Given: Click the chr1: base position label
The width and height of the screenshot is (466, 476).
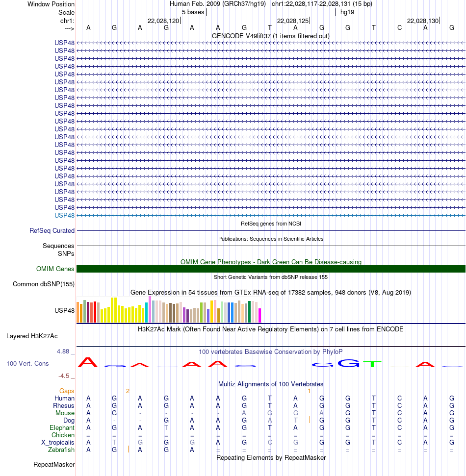Looking at the screenshot, I should click(67, 21).
